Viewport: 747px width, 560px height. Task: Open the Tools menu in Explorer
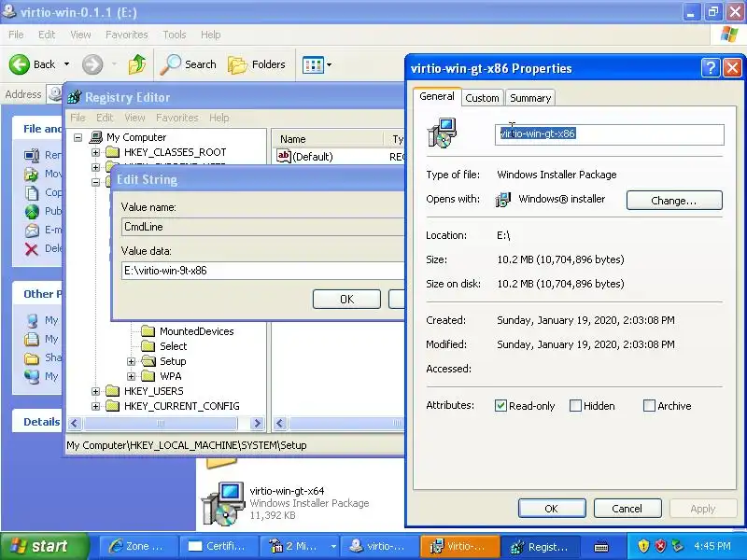tap(175, 35)
